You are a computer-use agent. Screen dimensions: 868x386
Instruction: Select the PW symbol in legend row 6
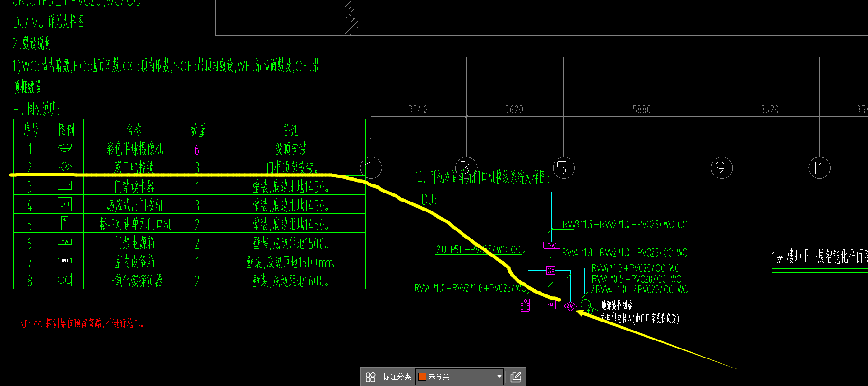(65, 242)
